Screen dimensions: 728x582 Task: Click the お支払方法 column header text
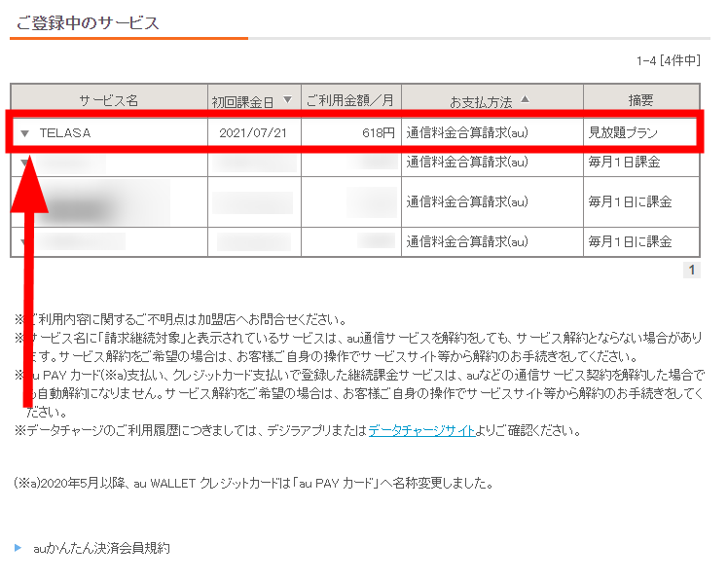point(481,101)
